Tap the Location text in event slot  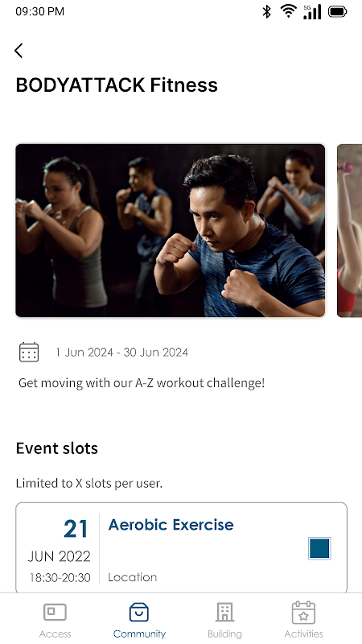pyautogui.click(x=132, y=577)
